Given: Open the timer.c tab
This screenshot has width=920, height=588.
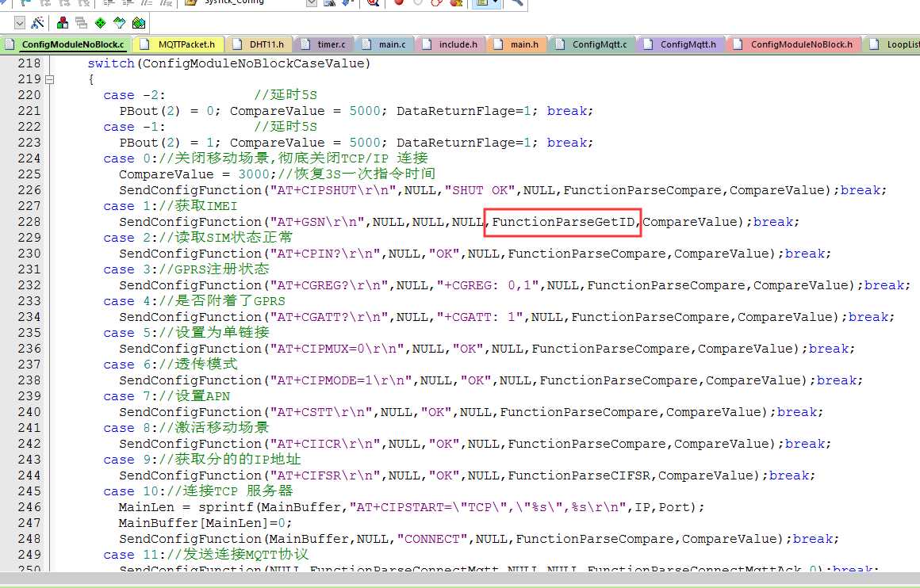Looking at the screenshot, I should 324,44.
